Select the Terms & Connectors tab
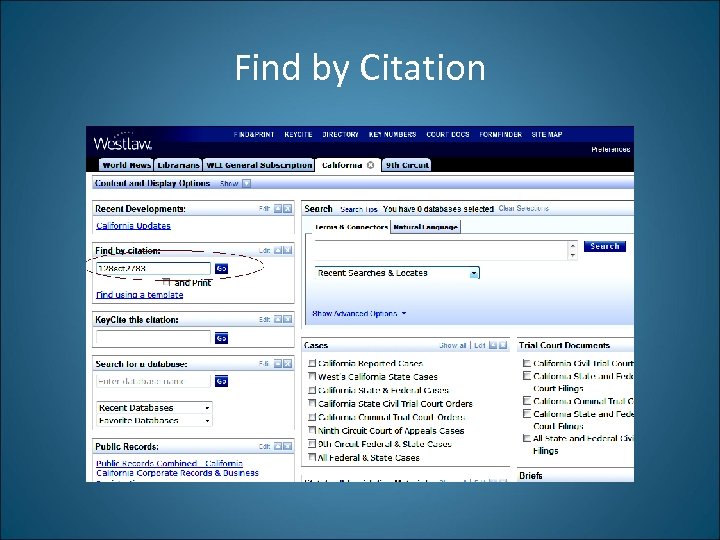 (x=351, y=227)
